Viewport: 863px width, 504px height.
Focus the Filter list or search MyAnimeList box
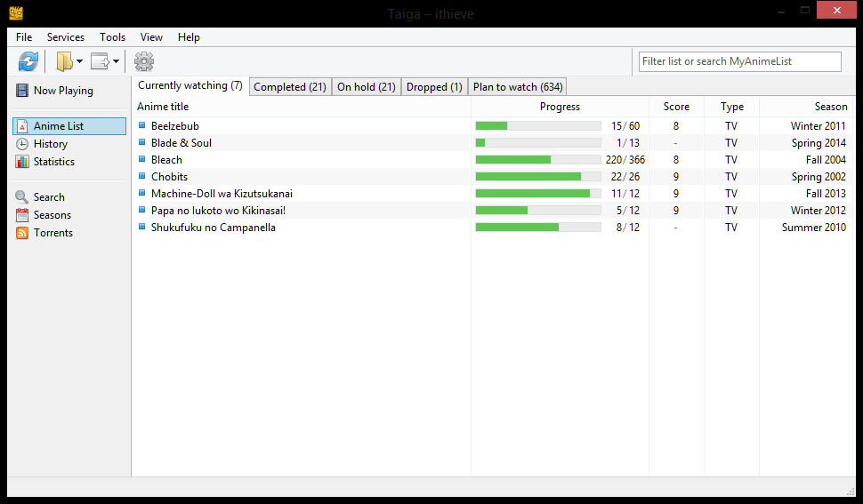pos(739,61)
